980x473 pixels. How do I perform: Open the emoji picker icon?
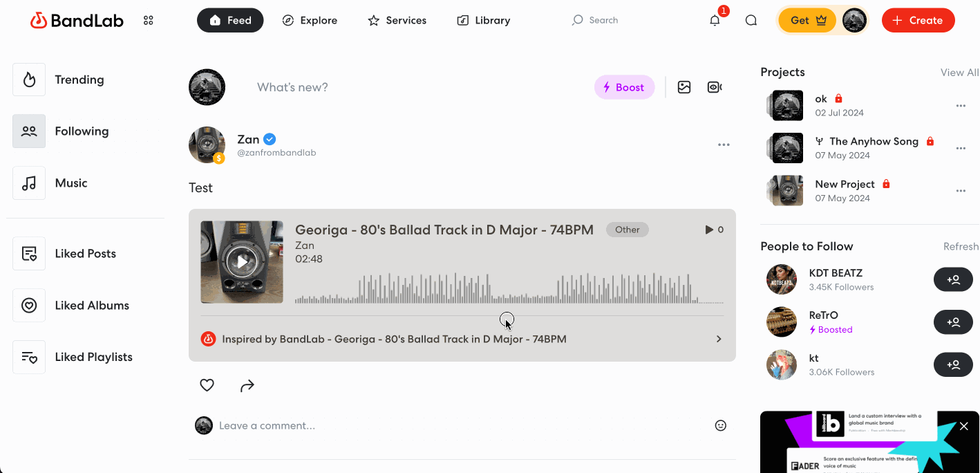pyautogui.click(x=721, y=426)
